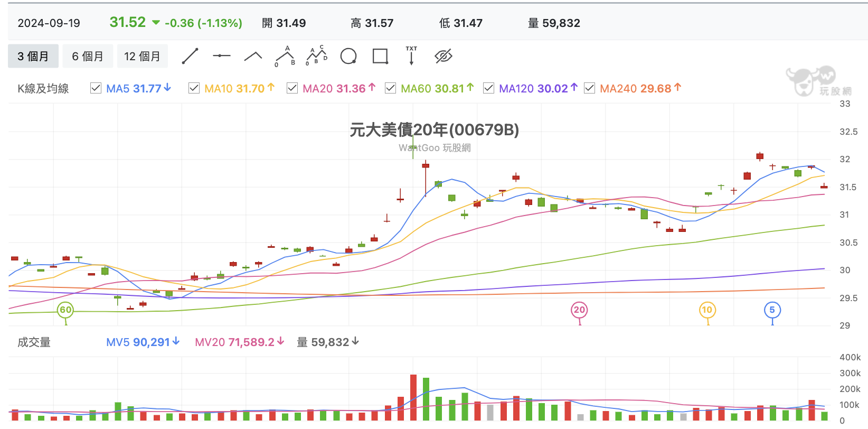Click the 400k volume axis label
This screenshot has width=868, height=429.
850,357
